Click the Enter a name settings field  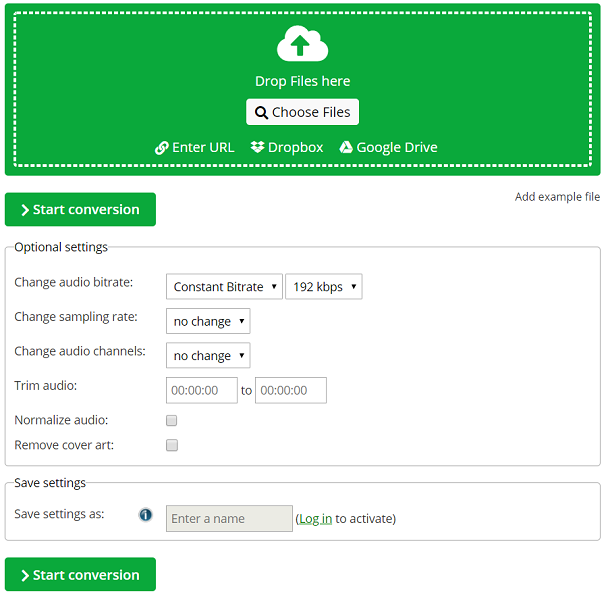[229, 519]
